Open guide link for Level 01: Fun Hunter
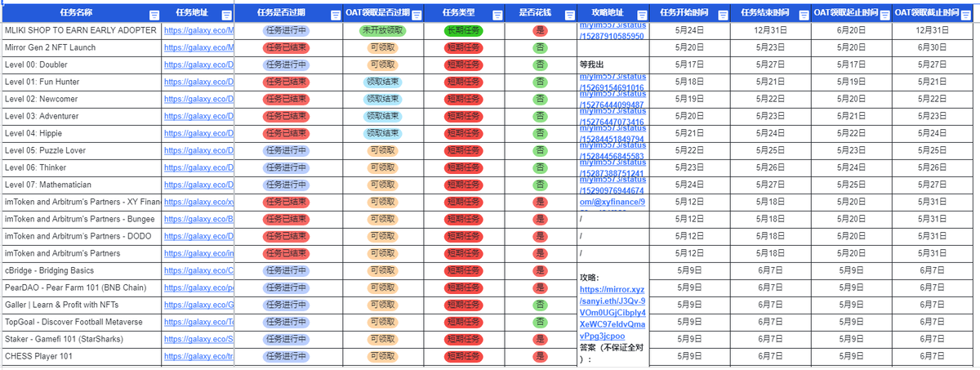The height and width of the screenshot is (370, 980). click(612, 82)
